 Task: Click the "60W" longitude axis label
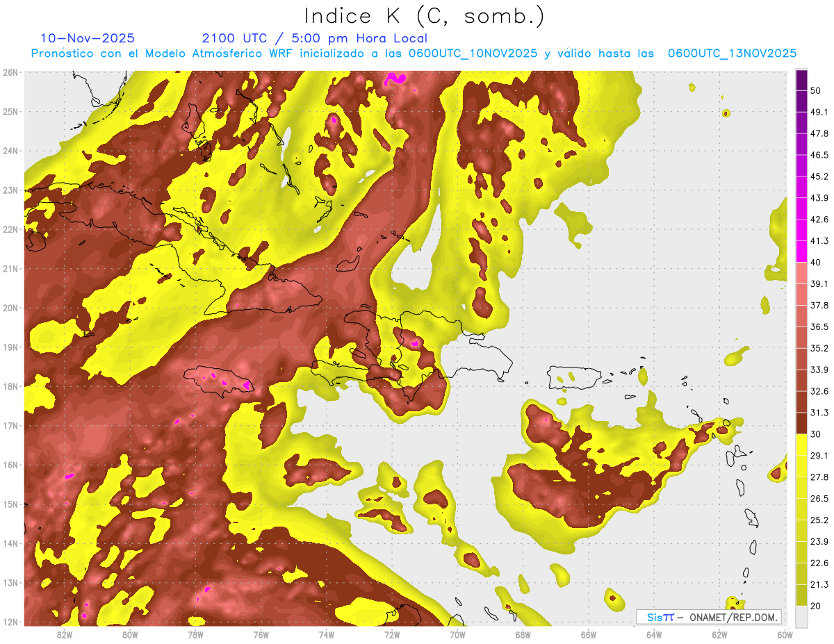pyautogui.click(x=785, y=634)
